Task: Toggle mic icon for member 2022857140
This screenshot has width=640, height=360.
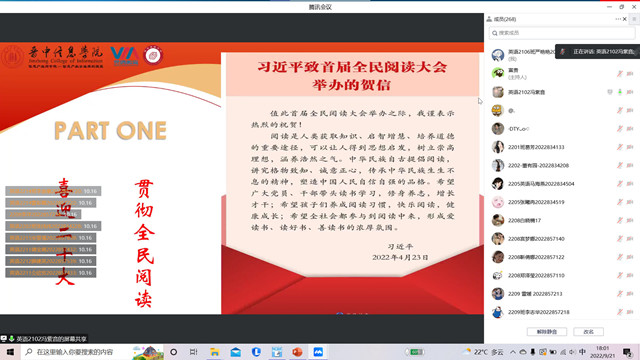Action: click(620, 239)
